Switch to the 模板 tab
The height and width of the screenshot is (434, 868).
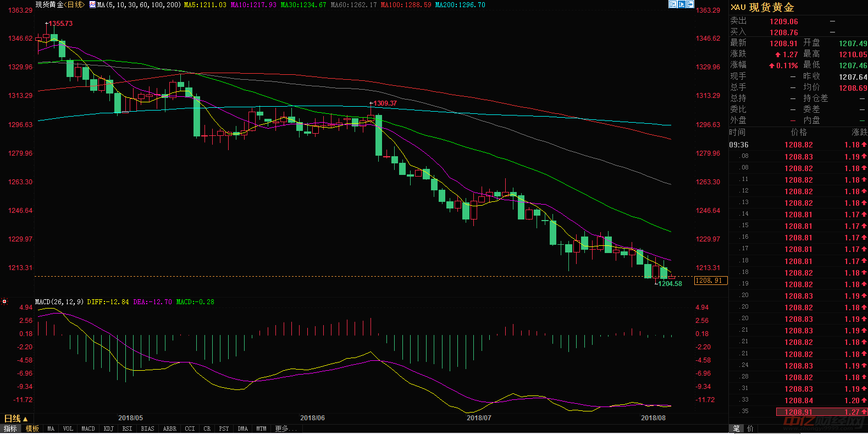coord(32,428)
